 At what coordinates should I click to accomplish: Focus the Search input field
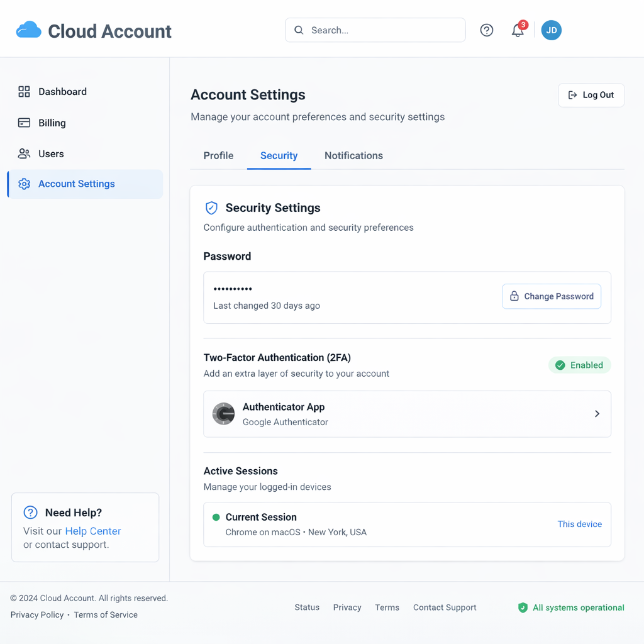pos(384,30)
